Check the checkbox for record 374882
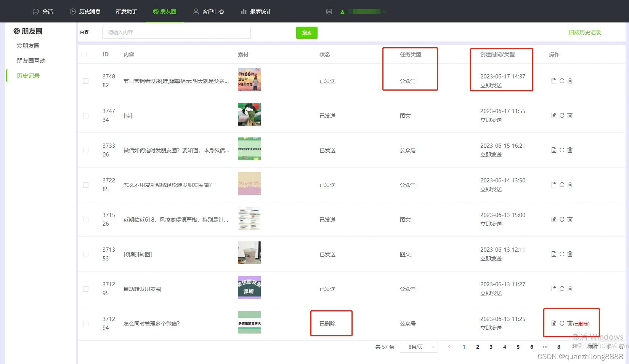The image size is (629, 364). [x=85, y=81]
